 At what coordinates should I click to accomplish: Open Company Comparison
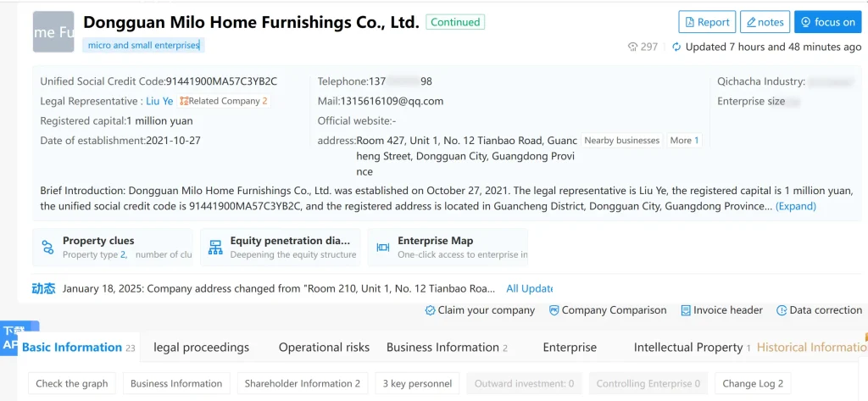pos(607,310)
